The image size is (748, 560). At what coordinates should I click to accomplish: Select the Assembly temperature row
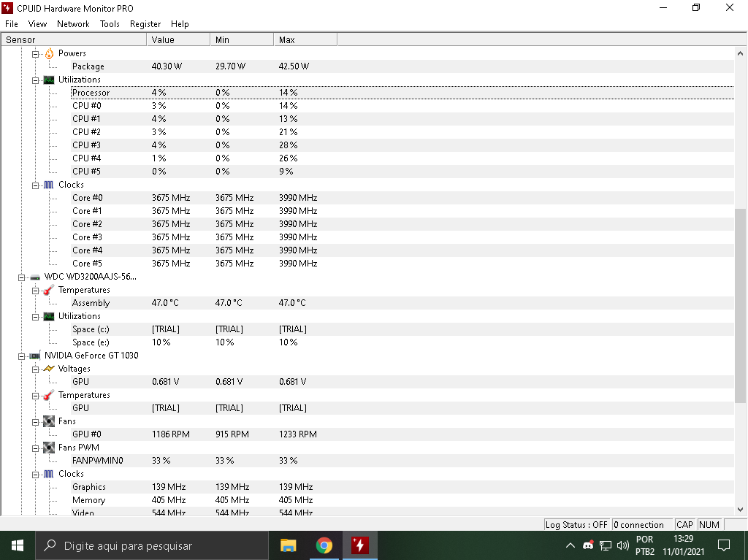[x=402, y=303]
